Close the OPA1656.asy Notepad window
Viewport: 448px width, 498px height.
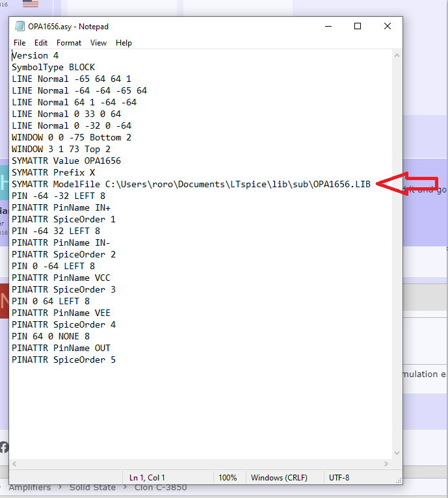[388, 27]
